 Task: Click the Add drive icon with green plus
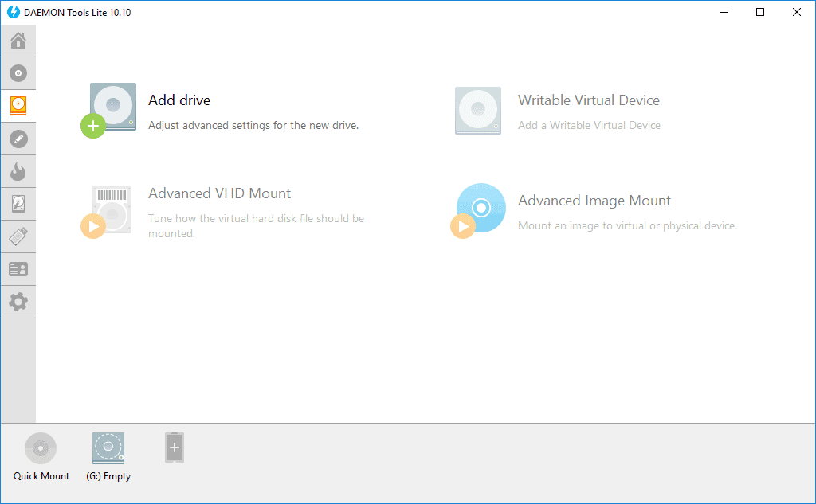pyautogui.click(x=108, y=110)
